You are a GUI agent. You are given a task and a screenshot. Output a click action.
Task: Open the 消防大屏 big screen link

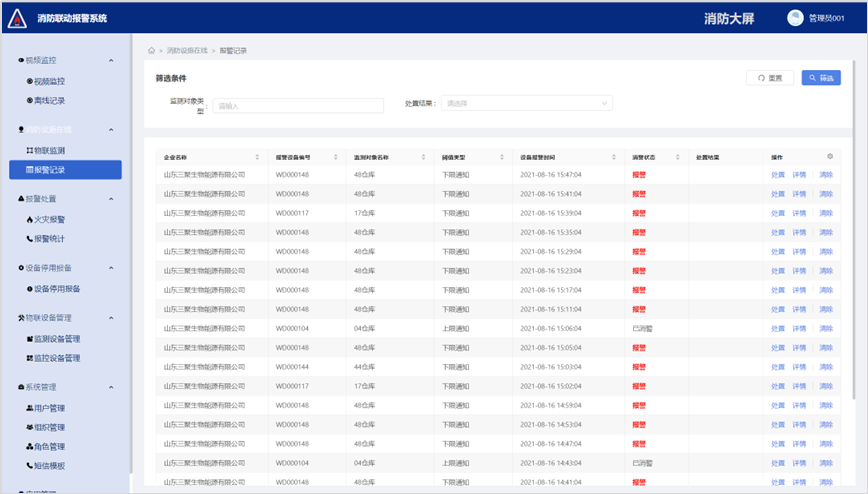click(729, 19)
